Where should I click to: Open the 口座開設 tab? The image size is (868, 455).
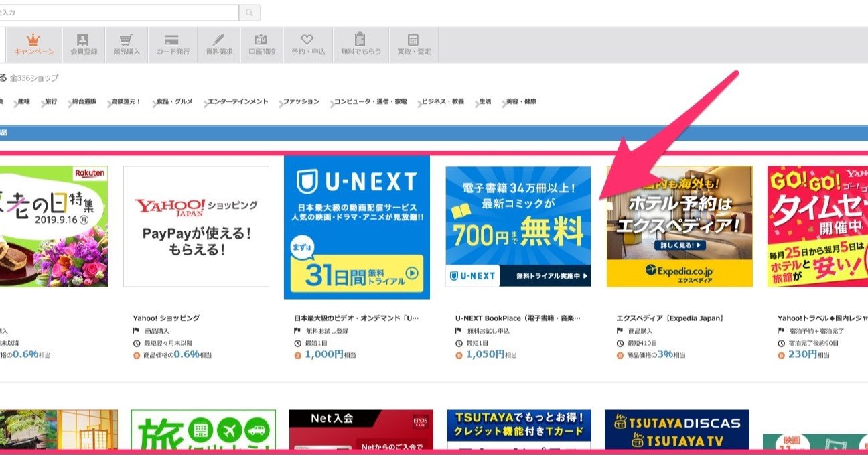point(262,45)
